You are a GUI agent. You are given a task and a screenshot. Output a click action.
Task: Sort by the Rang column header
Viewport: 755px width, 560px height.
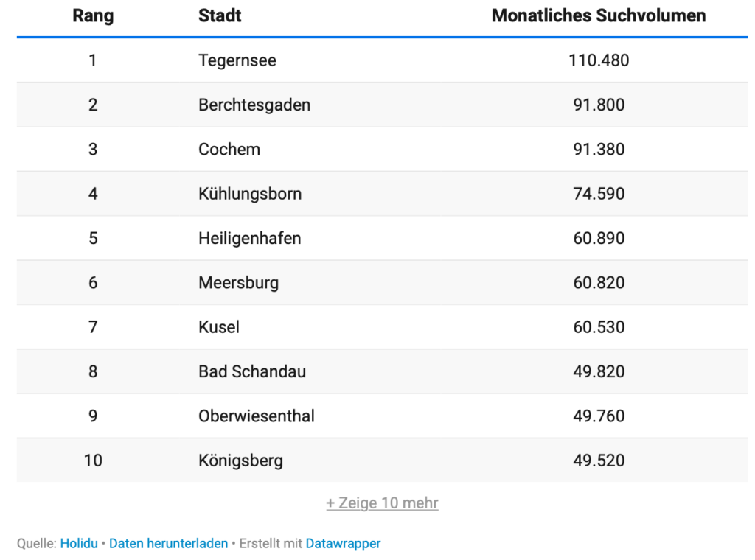(x=93, y=15)
